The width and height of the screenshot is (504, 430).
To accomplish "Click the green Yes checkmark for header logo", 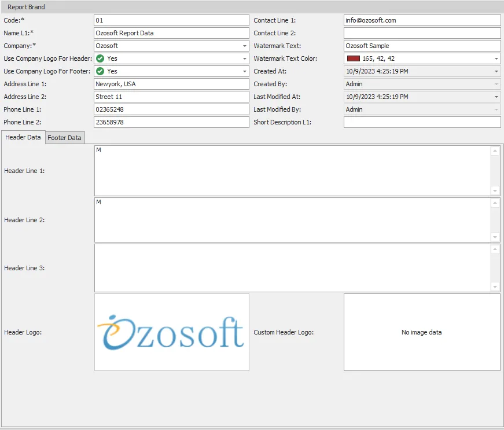I will (x=100, y=58).
